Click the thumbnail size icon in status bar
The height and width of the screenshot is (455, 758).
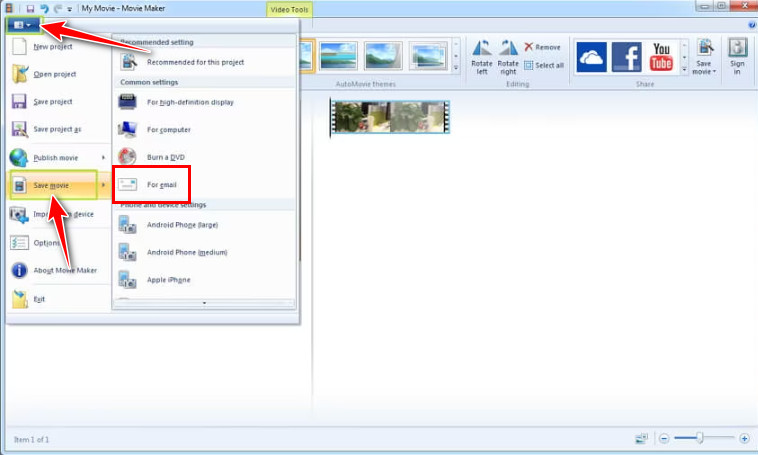(641, 439)
